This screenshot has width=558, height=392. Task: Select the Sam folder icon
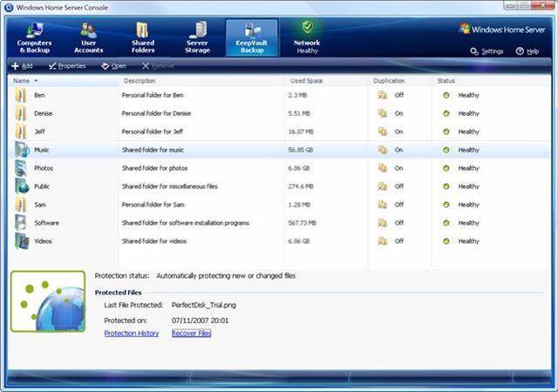tap(21, 205)
